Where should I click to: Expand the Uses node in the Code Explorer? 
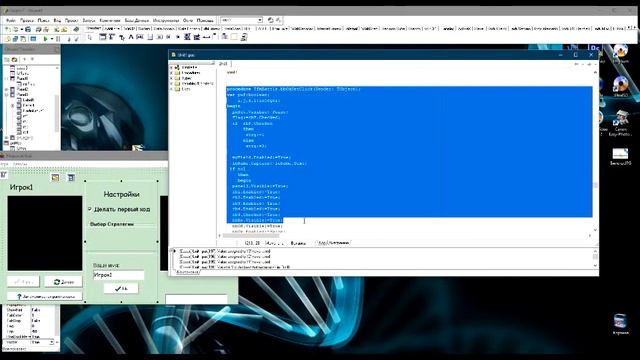pos(172,89)
